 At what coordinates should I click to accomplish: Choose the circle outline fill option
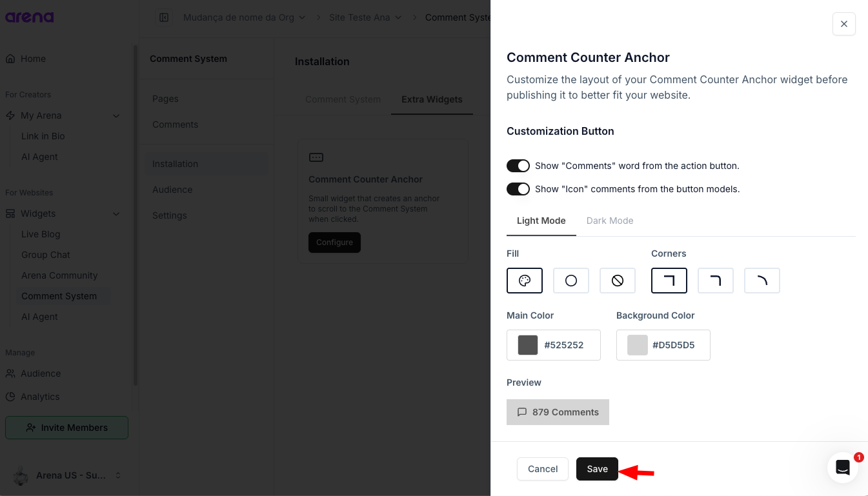click(571, 281)
